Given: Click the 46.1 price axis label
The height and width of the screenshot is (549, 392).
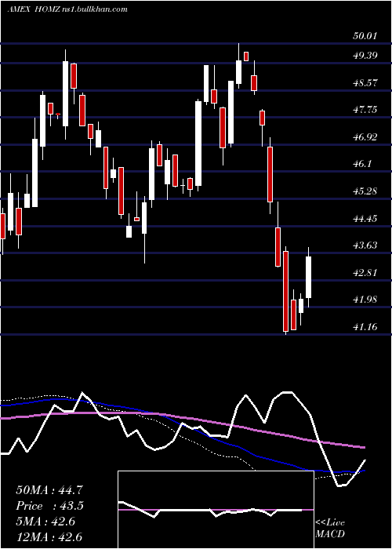Looking at the screenshot, I should [362, 164].
